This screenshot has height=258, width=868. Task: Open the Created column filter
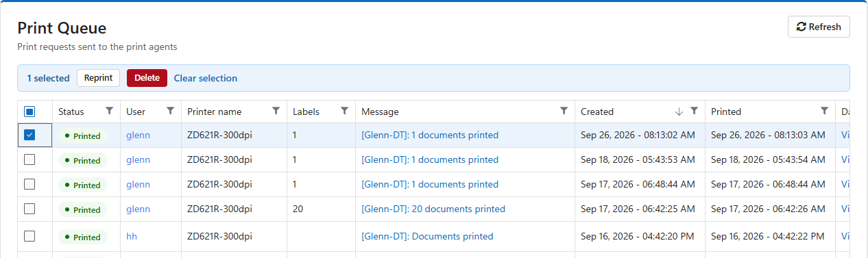695,111
